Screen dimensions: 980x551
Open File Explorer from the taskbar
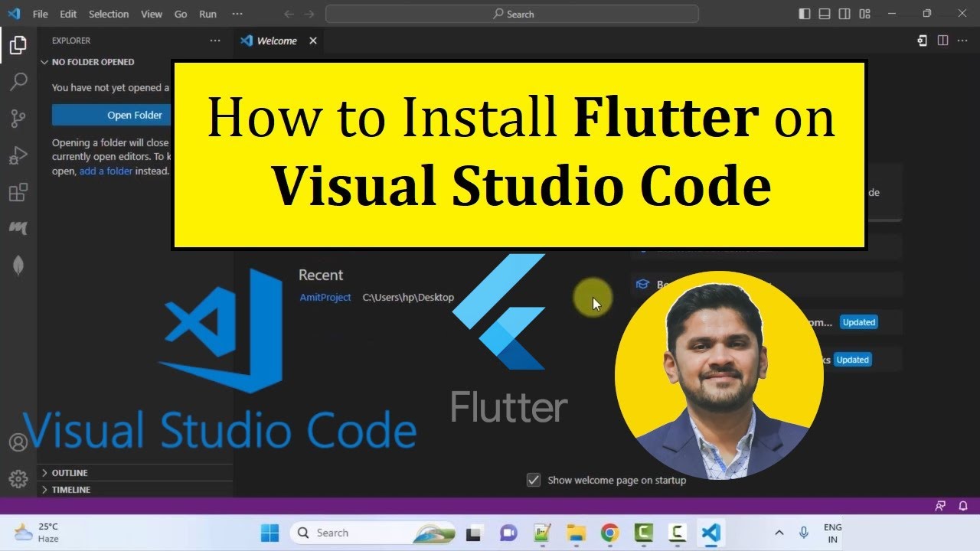pyautogui.click(x=576, y=533)
